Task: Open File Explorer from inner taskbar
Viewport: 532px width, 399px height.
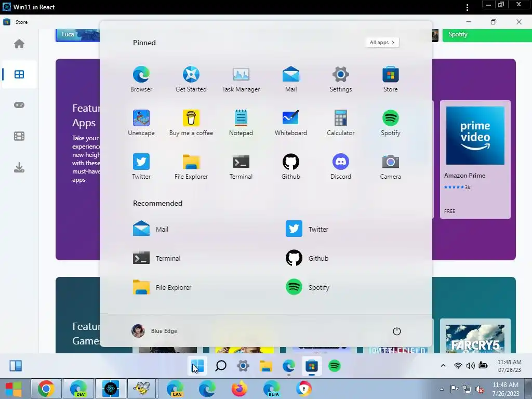Action: pyautogui.click(x=266, y=366)
